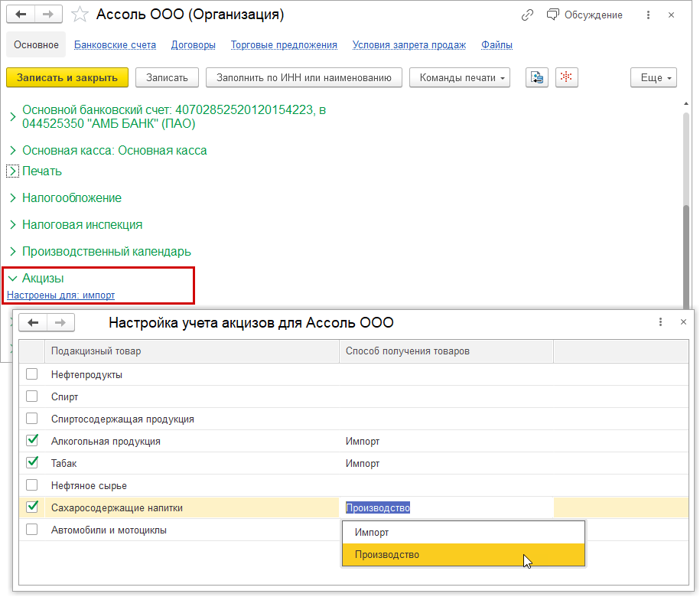Open the Обсуждение discussion panel

click(584, 15)
